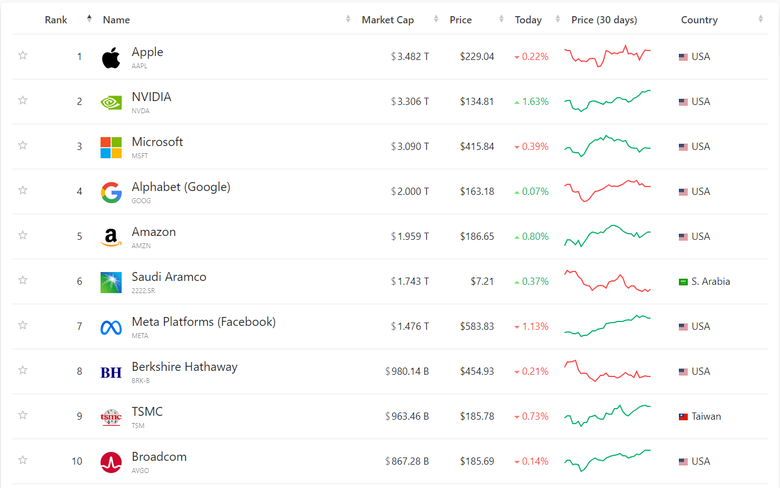The image size is (780, 488).
Task: Click Meta's 30-day price sparkline
Action: pos(607,326)
